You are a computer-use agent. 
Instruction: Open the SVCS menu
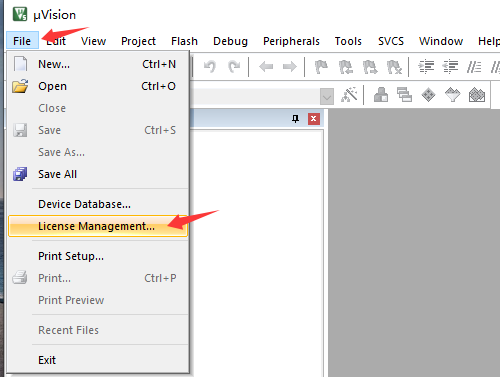pos(391,41)
